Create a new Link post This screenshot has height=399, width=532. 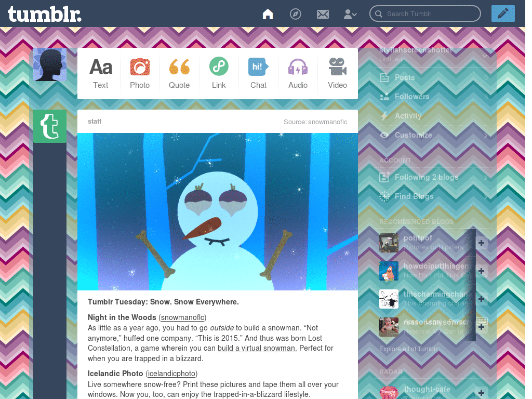tap(219, 73)
